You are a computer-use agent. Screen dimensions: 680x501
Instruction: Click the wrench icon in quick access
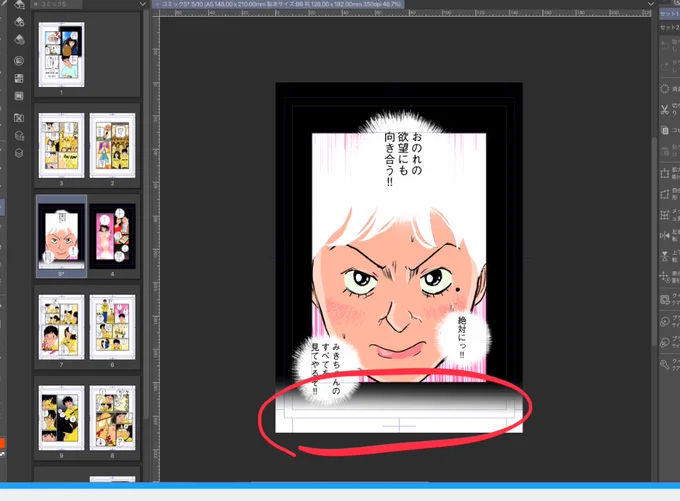[665, 364]
